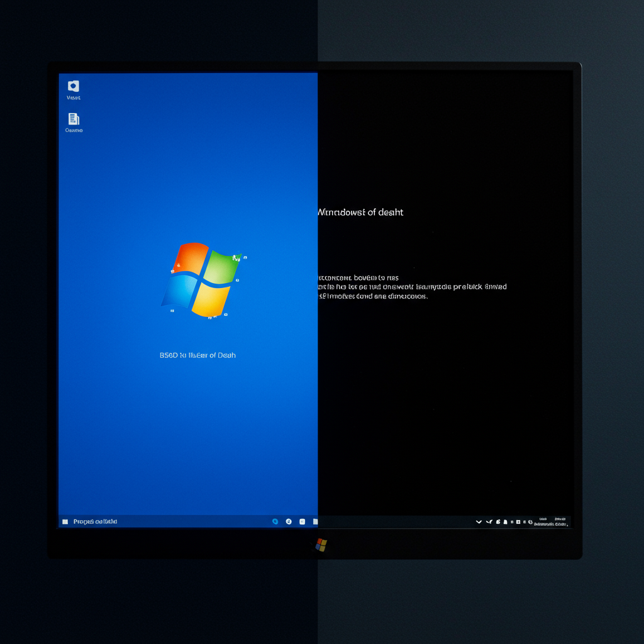Open the taskbar clock and date

point(551,521)
